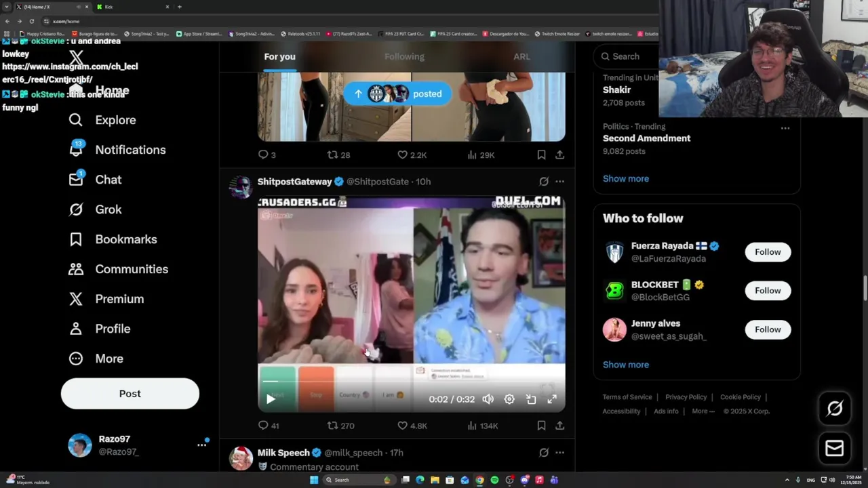Open the Premium page in the sidebar

[106, 299]
